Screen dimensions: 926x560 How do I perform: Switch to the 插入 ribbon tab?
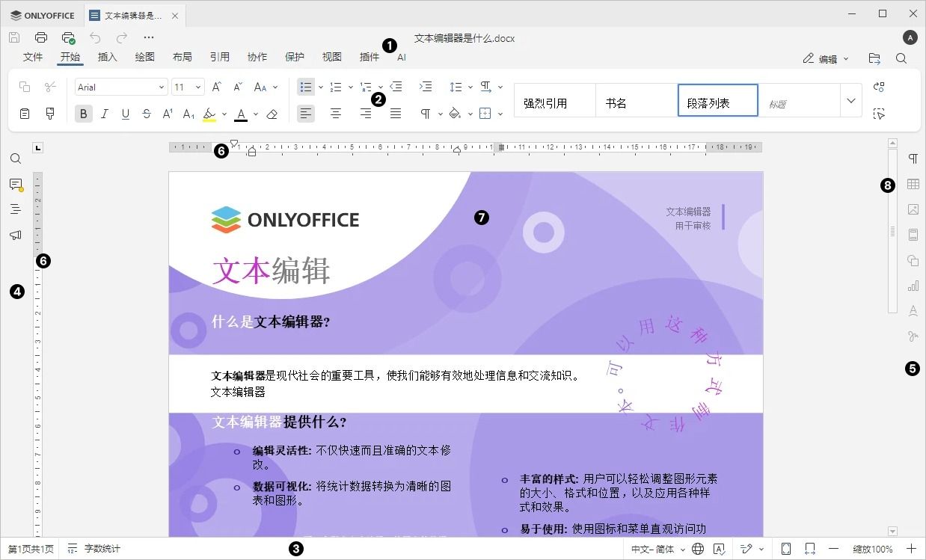point(107,56)
